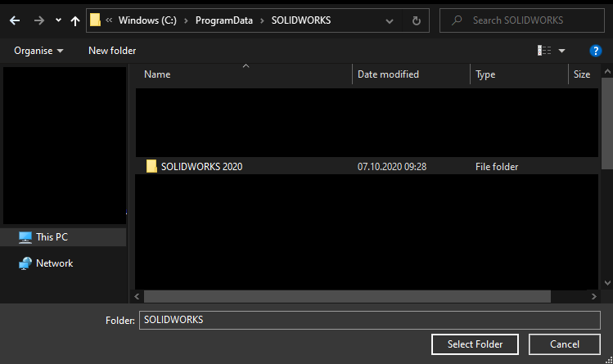Go back with the left arrow
Viewport: 613px width, 364px height.
point(15,20)
